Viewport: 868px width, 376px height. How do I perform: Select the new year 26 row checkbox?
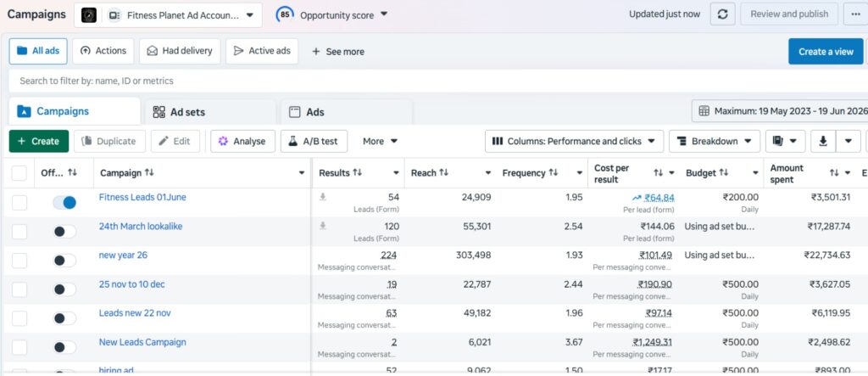point(19,260)
